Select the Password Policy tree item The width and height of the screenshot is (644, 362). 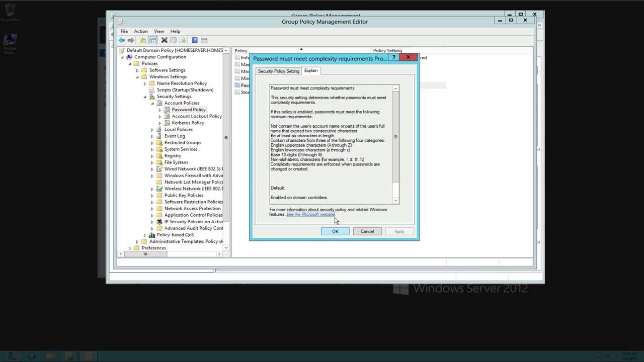[189, 110]
